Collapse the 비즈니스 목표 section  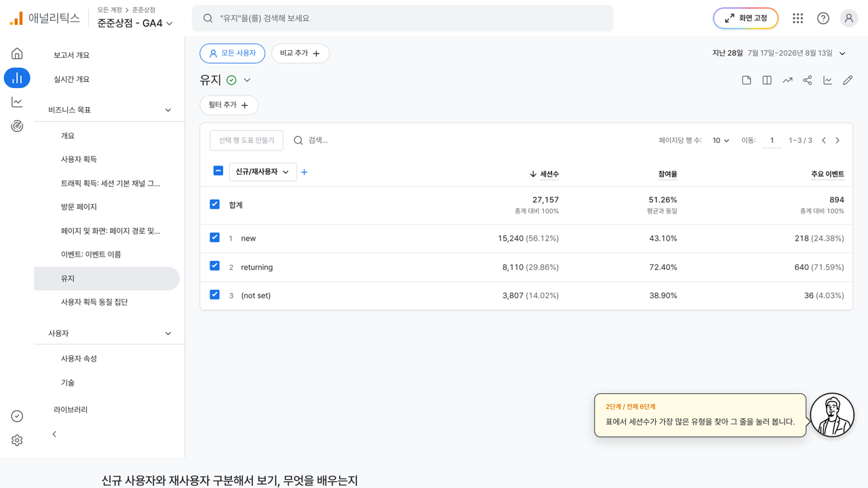(168, 110)
